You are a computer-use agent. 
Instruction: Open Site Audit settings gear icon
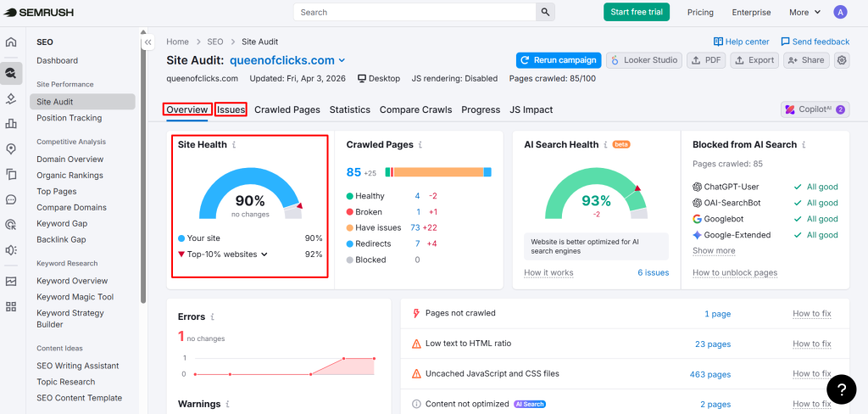coord(842,60)
